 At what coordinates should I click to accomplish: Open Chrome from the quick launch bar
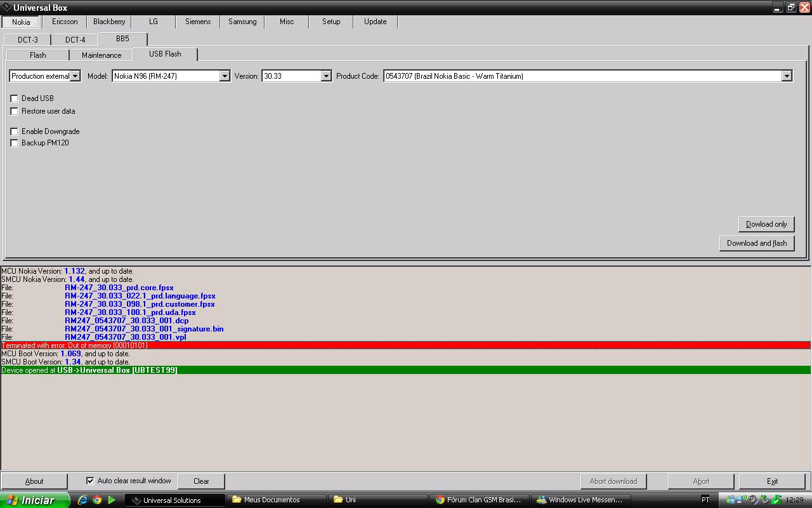tap(97, 500)
